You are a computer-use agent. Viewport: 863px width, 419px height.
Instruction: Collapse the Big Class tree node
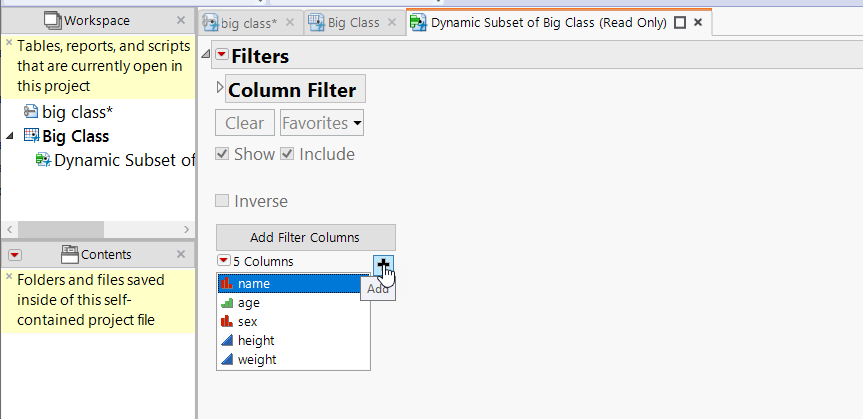10,136
